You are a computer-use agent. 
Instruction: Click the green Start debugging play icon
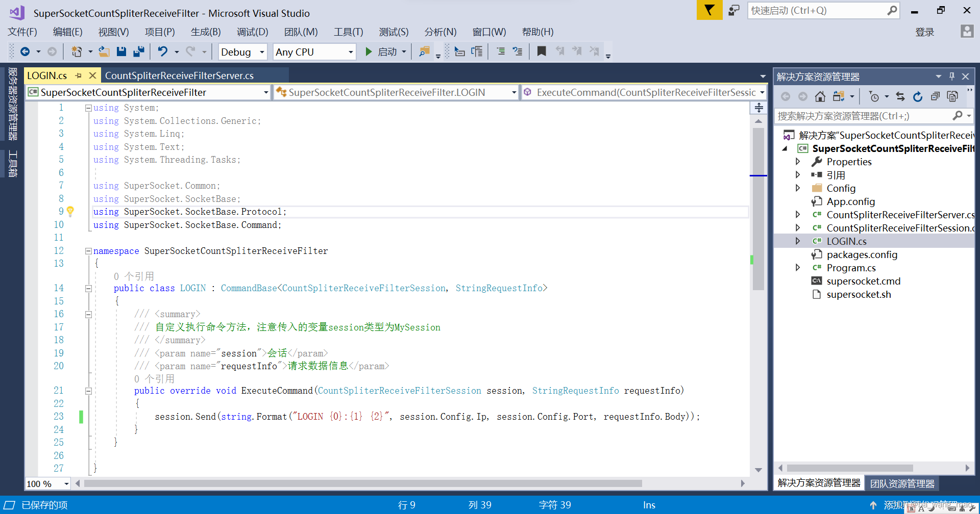click(x=369, y=52)
